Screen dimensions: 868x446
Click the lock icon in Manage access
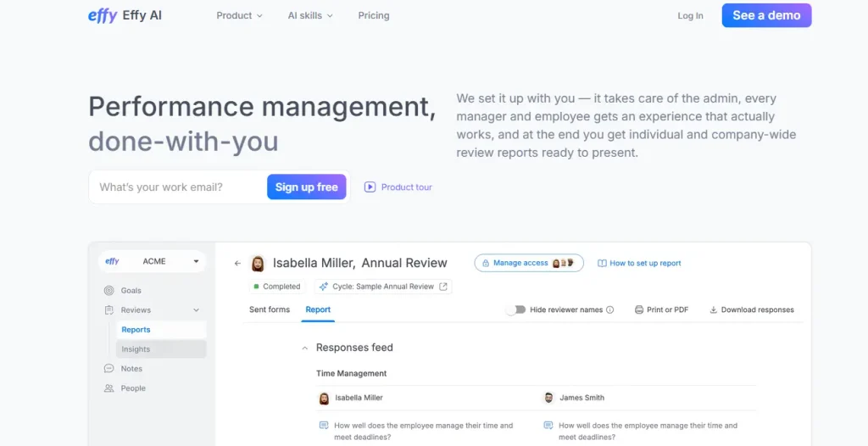(x=486, y=263)
